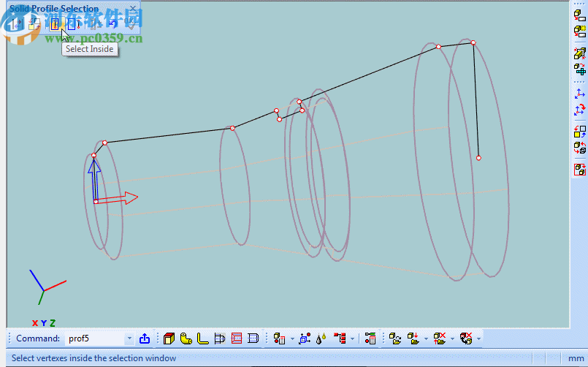Select the solid box primitive icon
This screenshot has height=367, width=588.
tap(169, 338)
